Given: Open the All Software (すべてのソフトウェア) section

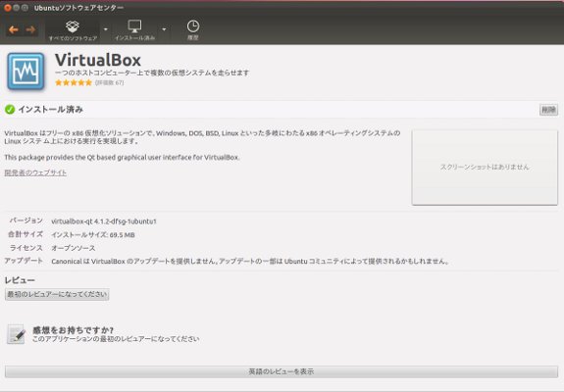Looking at the screenshot, I should pyautogui.click(x=73, y=30).
